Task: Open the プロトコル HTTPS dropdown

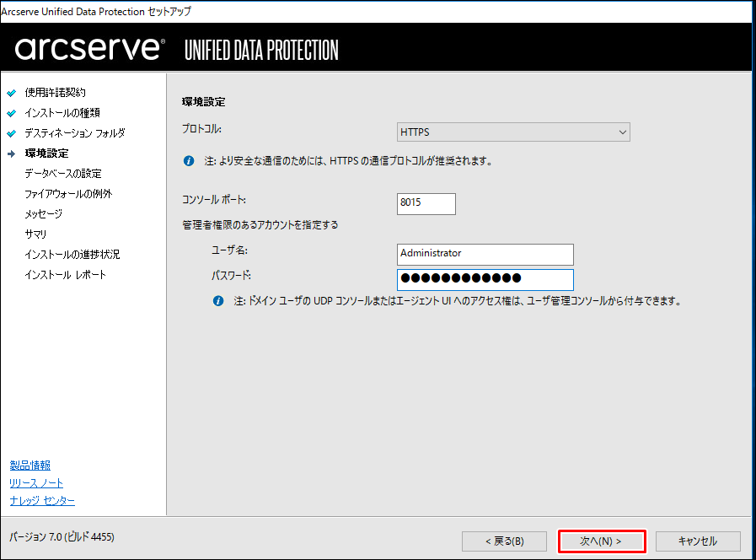Action: [513, 132]
